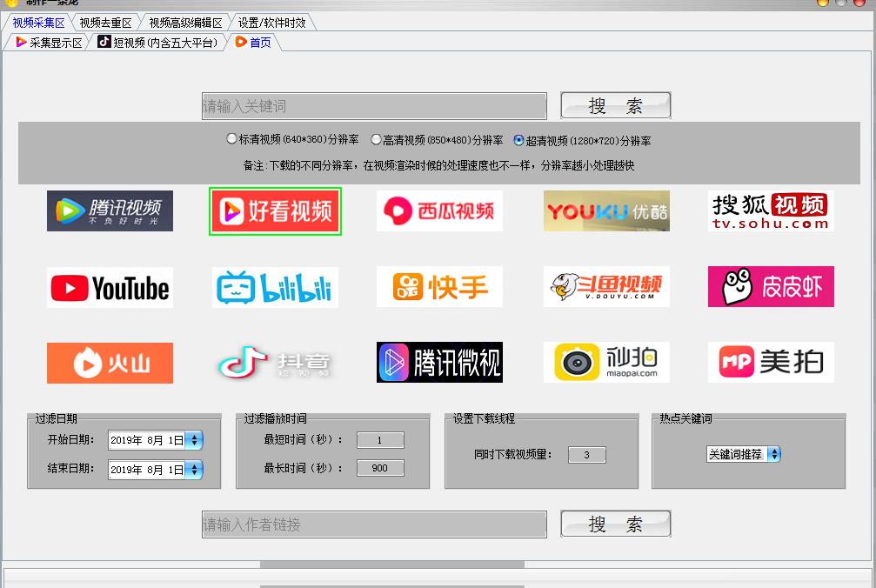This screenshot has width=876, height=588.
Task: Open the Douyin (抖音) platform
Action: 276,363
